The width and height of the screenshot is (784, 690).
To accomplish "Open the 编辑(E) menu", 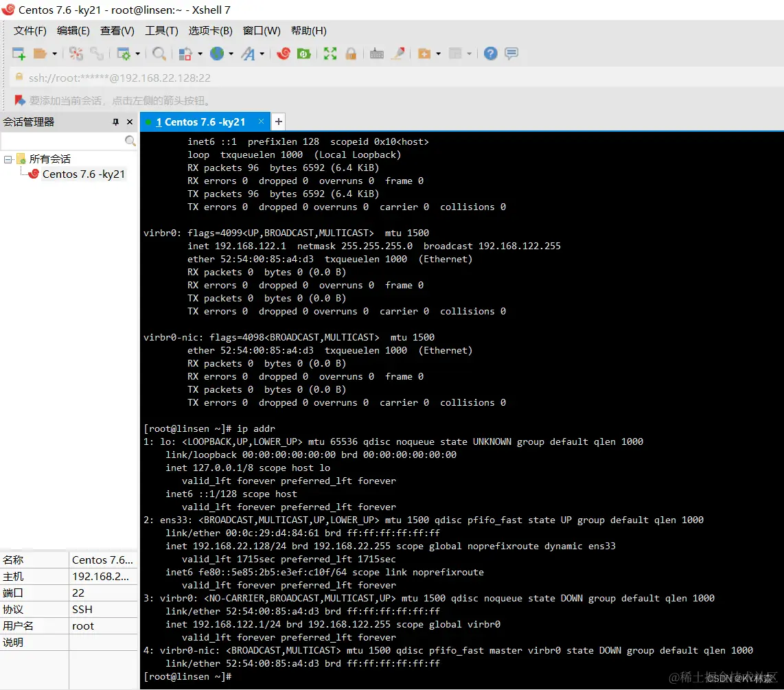I will click(x=73, y=31).
